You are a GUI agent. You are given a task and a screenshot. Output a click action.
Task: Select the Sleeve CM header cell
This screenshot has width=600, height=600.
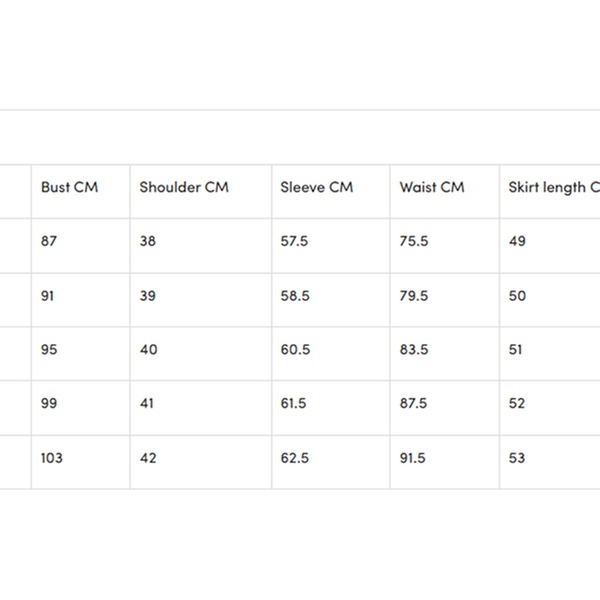point(316,187)
